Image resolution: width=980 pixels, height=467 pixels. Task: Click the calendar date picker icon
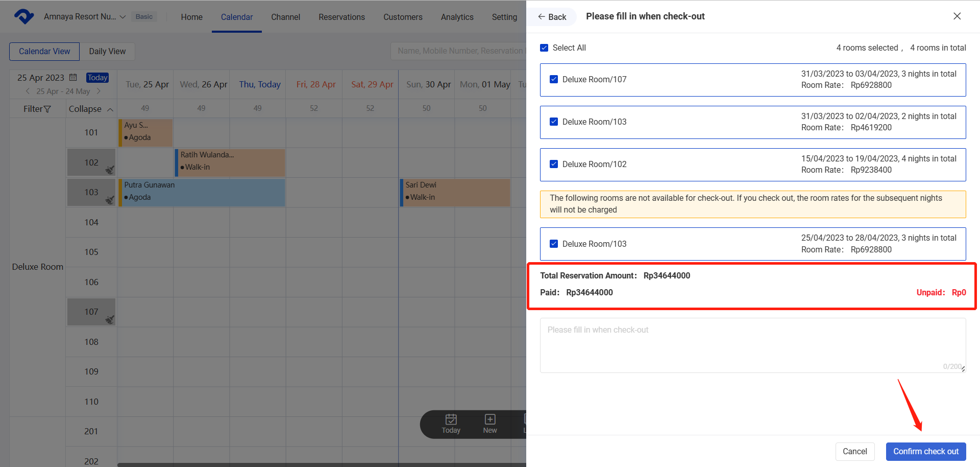[x=73, y=78]
